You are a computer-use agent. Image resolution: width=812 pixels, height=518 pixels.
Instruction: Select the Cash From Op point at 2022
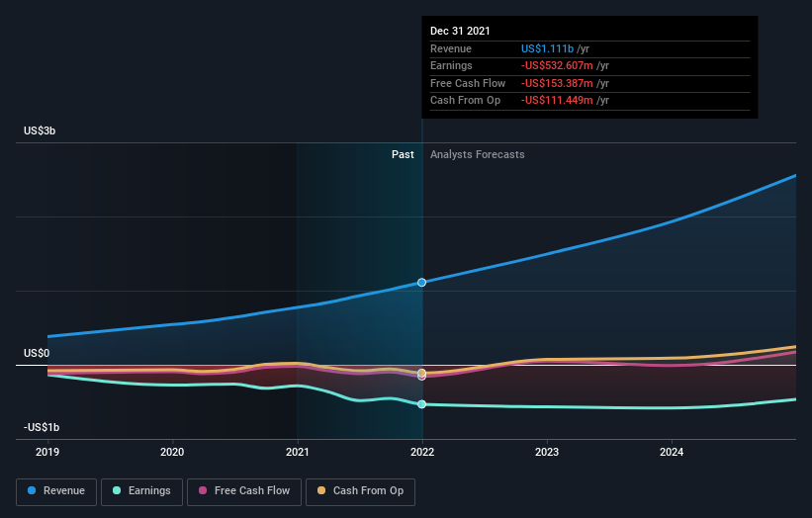pos(421,373)
